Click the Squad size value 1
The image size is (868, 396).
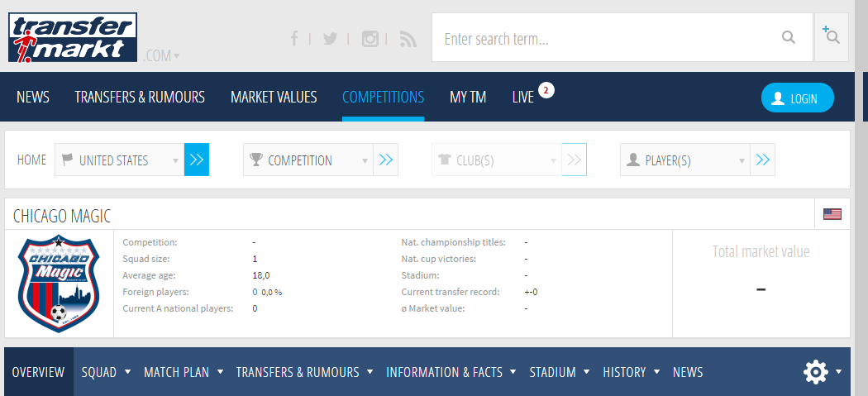tap(255, 259)
